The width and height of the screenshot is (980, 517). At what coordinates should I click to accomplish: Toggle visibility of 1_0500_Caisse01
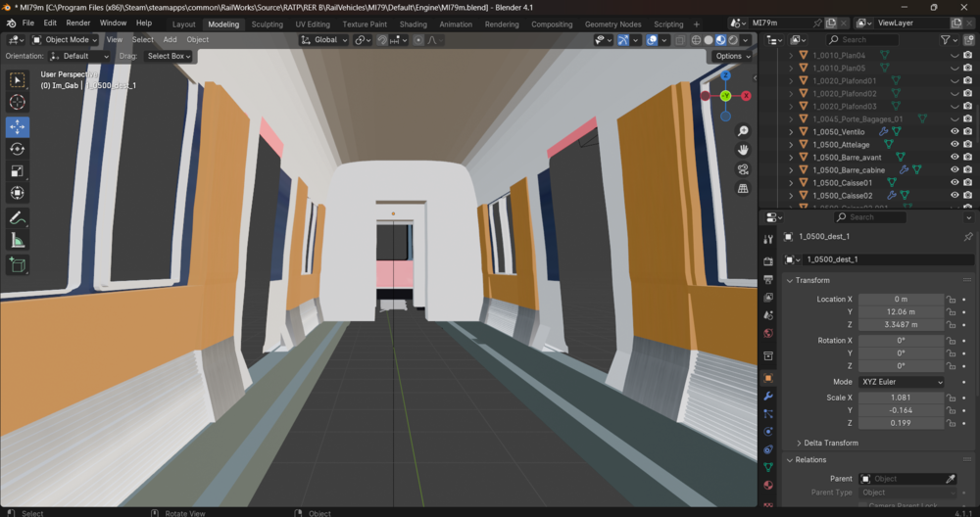(x=955, y=183)
